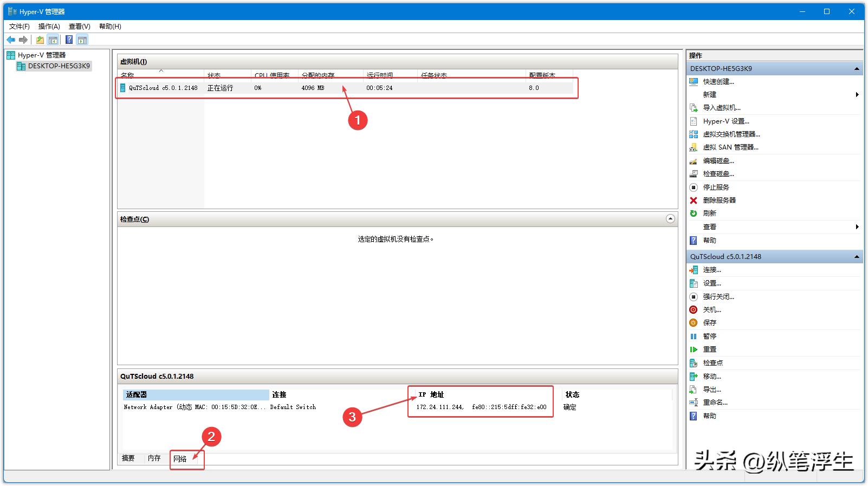The image size is (868, 486).
Task: Click 强行关闭 to turn off the VM
Action: point(718,297)
